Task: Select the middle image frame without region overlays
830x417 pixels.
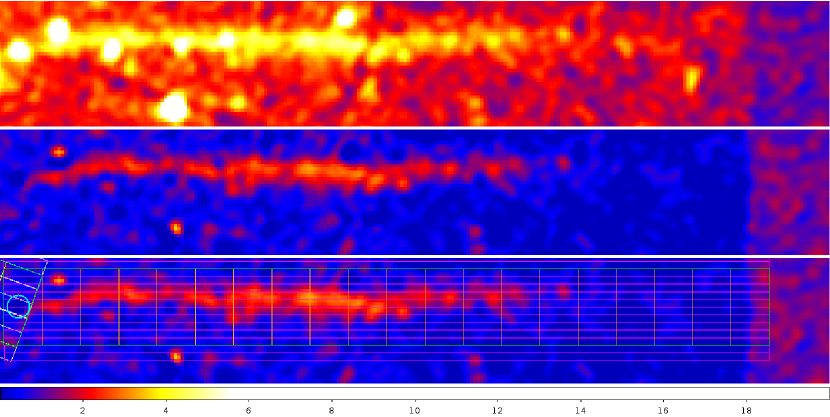Action: point(414,192)
